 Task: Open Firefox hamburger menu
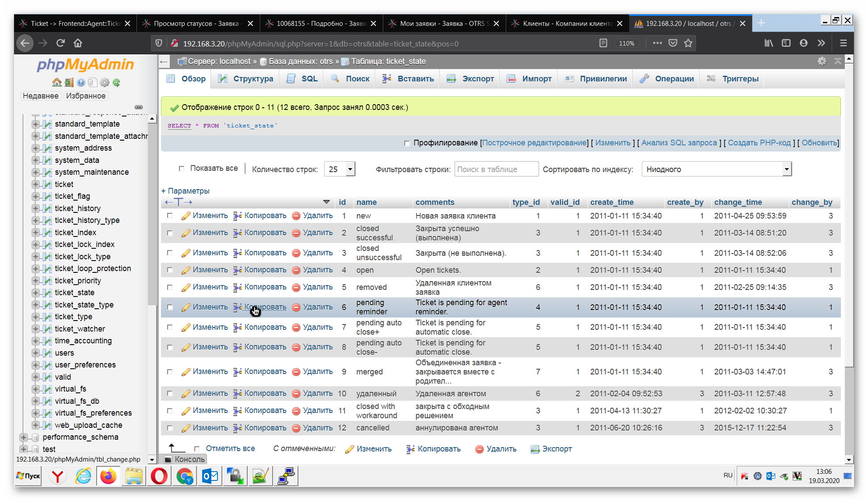click(843, 43)
